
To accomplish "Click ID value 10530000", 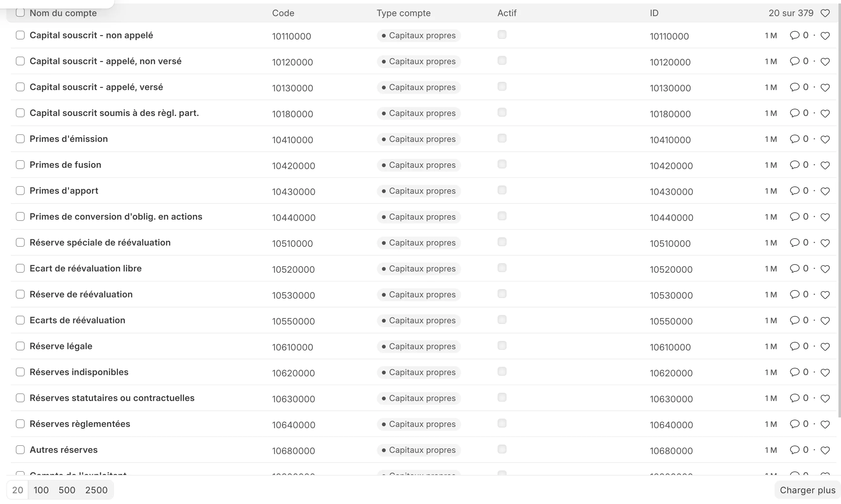I will click(x=671, y=295).
